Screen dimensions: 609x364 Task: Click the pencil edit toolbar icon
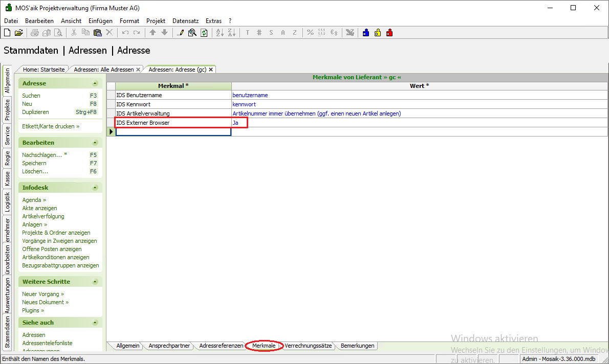click(181, 33)
